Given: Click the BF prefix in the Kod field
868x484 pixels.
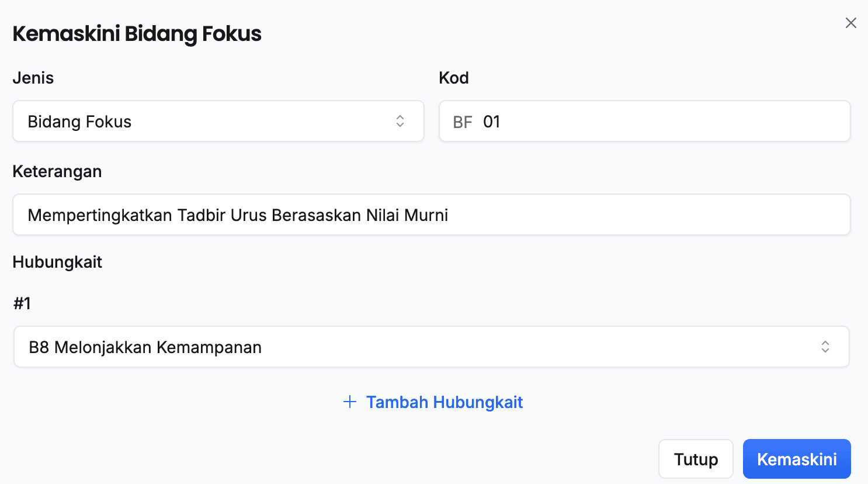Looking at the screenshot, I should tap(462, 122).
